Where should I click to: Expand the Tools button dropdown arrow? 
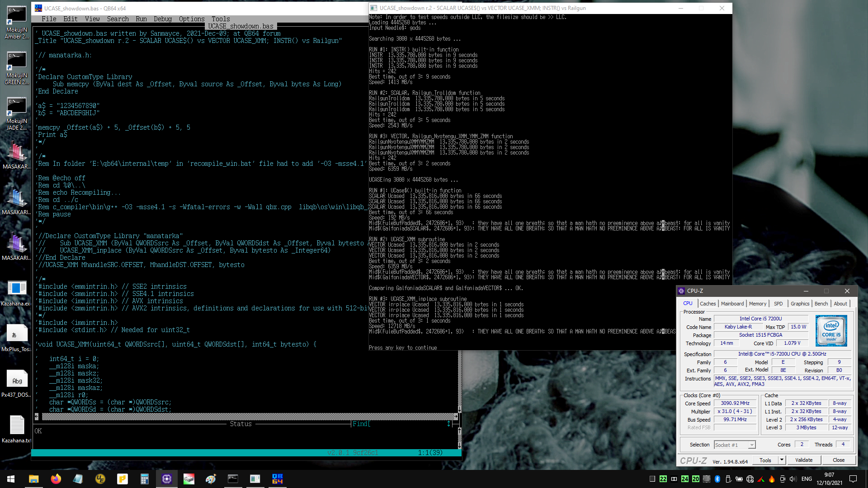pyautogui.click(x=782, y=460)
